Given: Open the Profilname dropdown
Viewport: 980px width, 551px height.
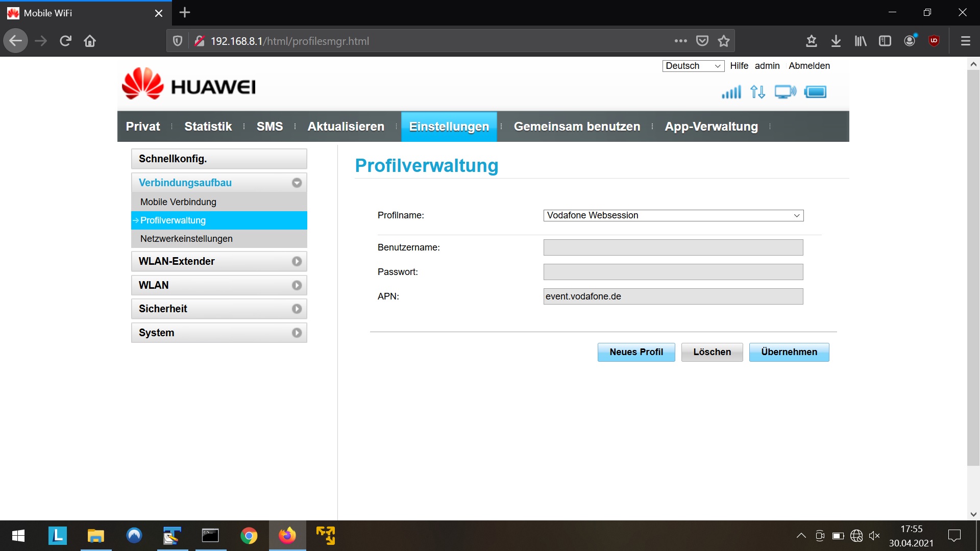Looking at the screenshot, I should 673,215.
